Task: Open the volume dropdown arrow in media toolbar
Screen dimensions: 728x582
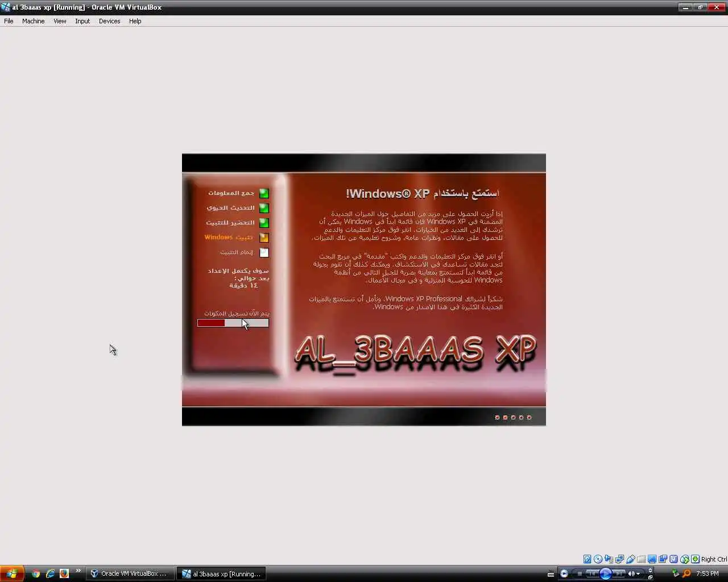Action: 638,573
